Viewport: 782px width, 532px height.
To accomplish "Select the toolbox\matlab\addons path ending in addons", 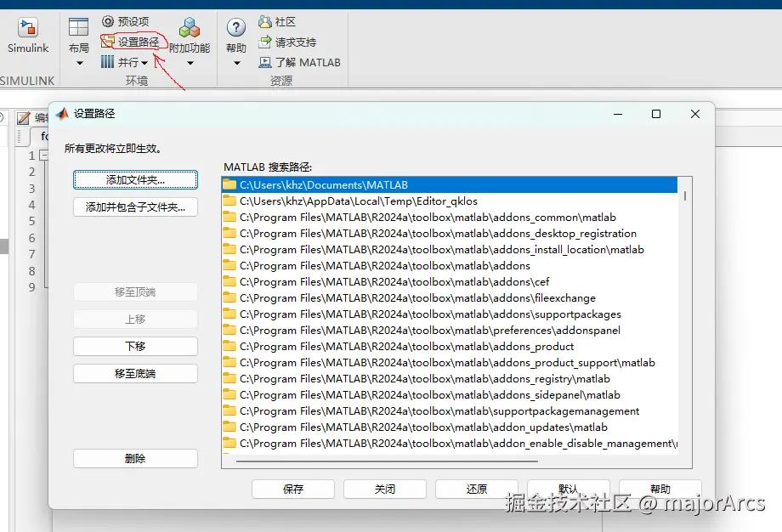I will click(450, 266).
